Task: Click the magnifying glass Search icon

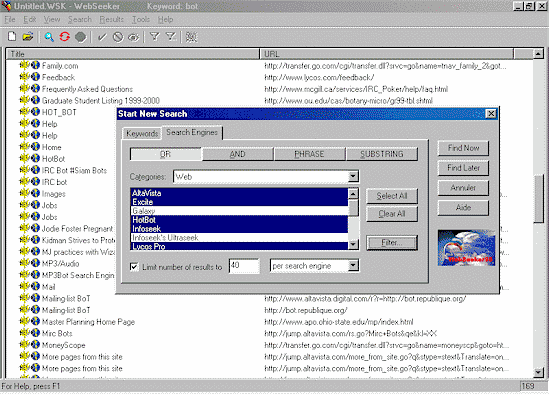Action: (x=49, y=37)
